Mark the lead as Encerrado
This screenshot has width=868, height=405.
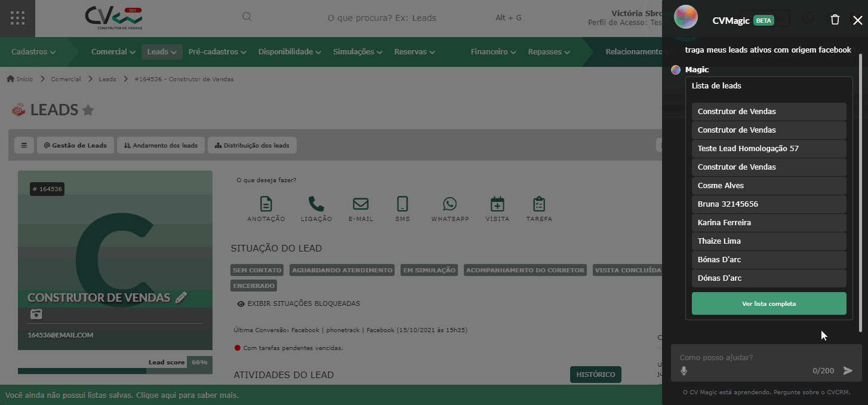tap(254, 286)
